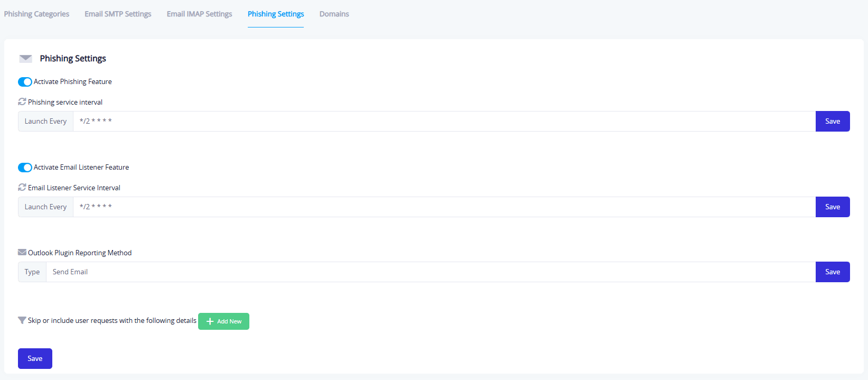Click the envelope icon beside the Phishing Settings heading
The width and height of the screenshot is (868, 380).
pyautogui.click(x=25, y=59)
